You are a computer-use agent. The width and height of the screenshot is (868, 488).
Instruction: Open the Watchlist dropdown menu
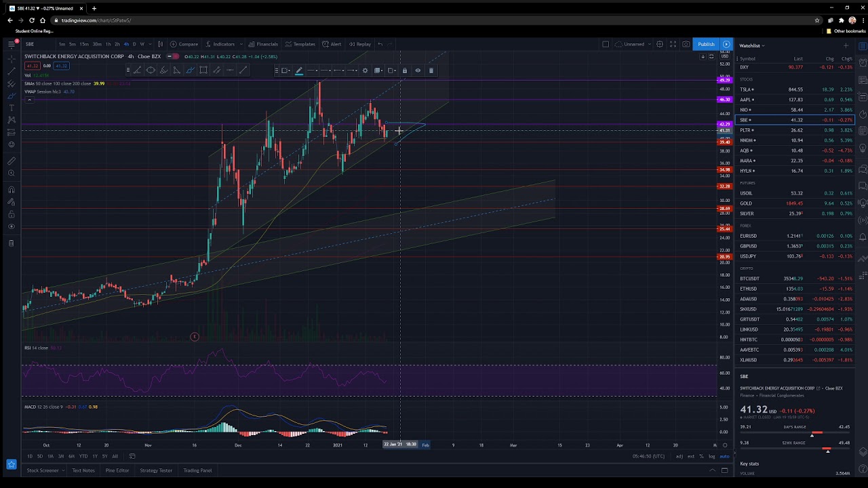[x=752, y=45]
